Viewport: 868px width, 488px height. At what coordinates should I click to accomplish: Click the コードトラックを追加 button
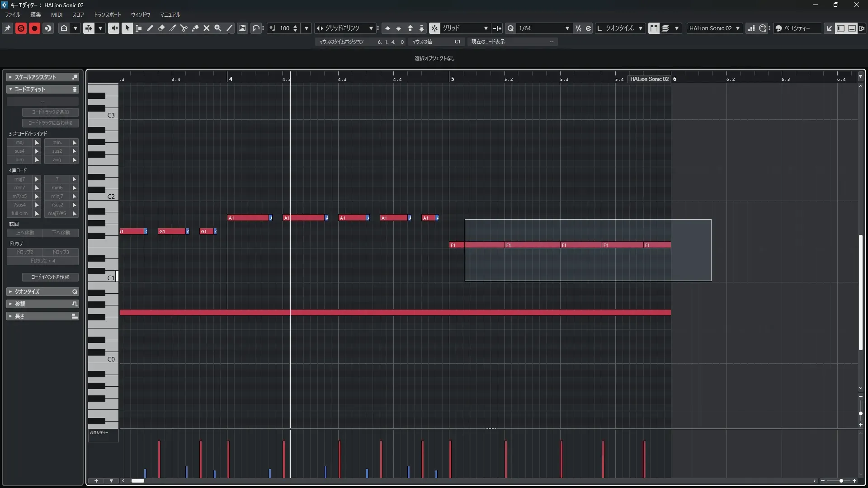50,112
